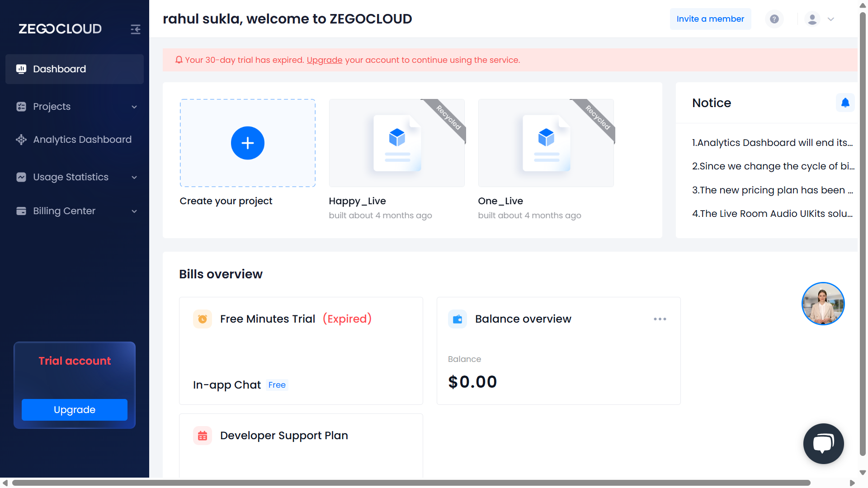The height and width of the screenshot is (488, 868).
Task: Click the 'Bills overview' heading
Action: [221, 274]
